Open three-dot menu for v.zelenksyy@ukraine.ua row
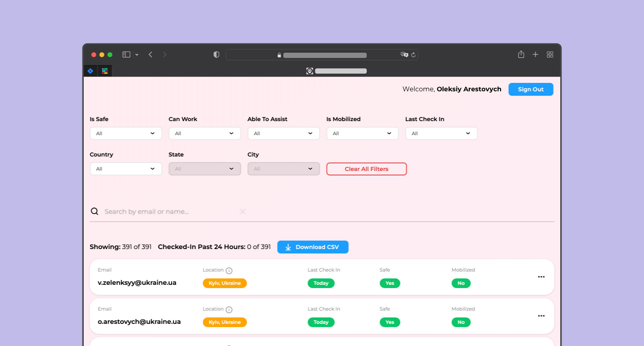Screen dimensions: 644x346 click(x=541, y=277)
